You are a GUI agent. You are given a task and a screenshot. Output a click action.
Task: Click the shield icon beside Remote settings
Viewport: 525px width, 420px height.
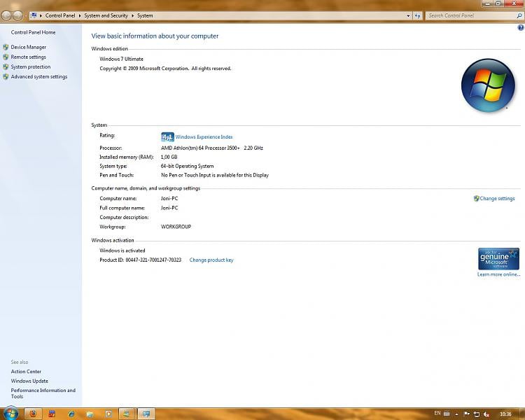click(x=6, y=57)
